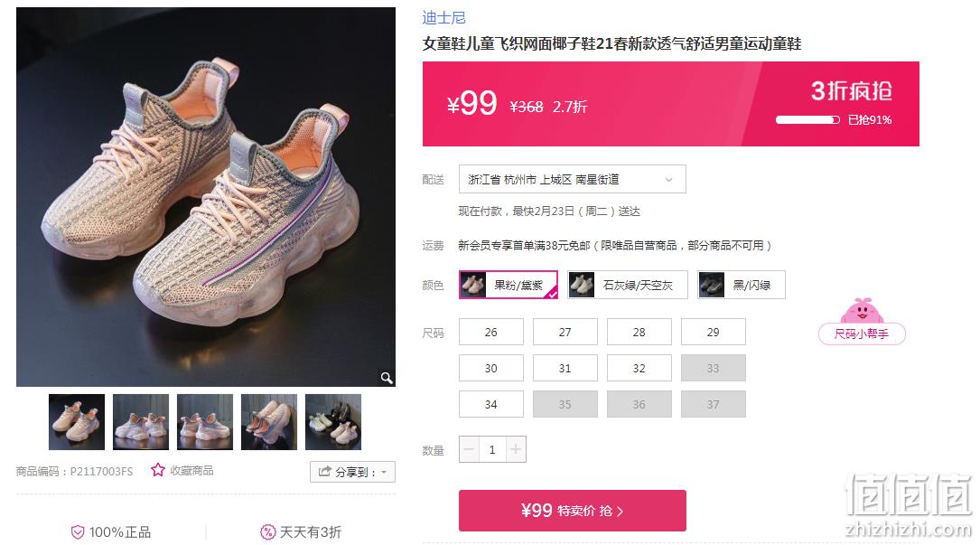Select shoe size 26

[x=491, y=332]
